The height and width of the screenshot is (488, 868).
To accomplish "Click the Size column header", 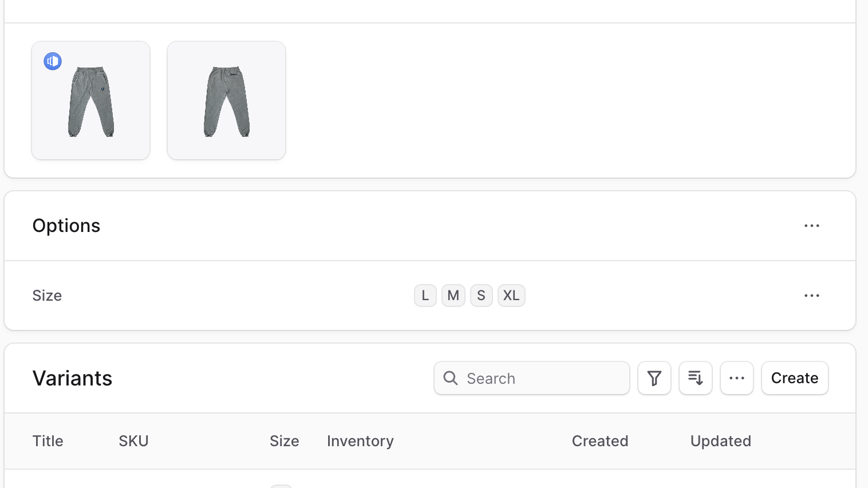I will pyautogui.click(x=285, y=441).
